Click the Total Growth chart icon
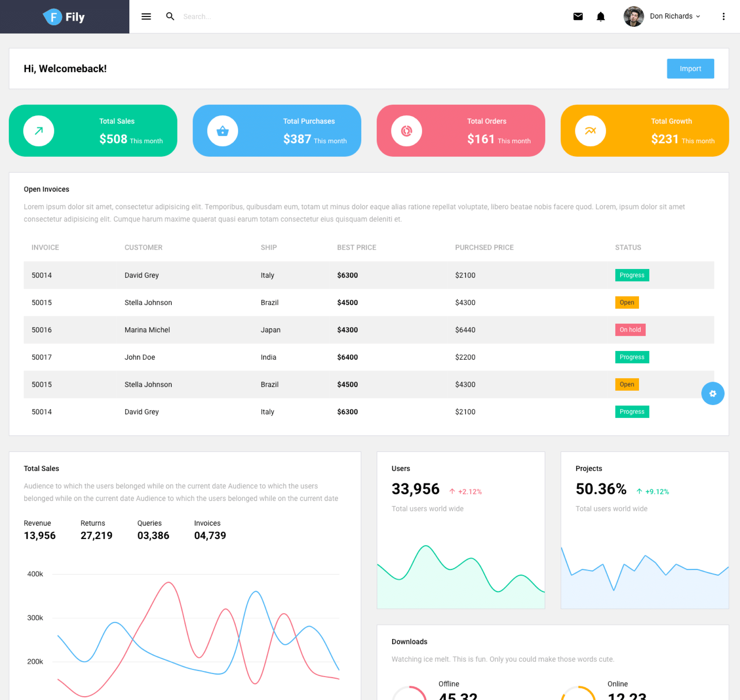 590,131
